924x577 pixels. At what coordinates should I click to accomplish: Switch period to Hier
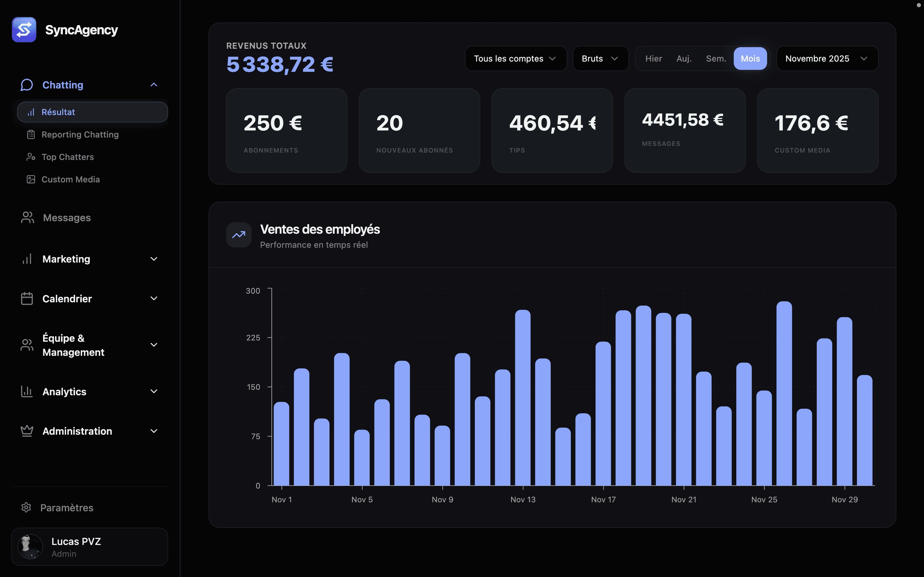[653, 59]
